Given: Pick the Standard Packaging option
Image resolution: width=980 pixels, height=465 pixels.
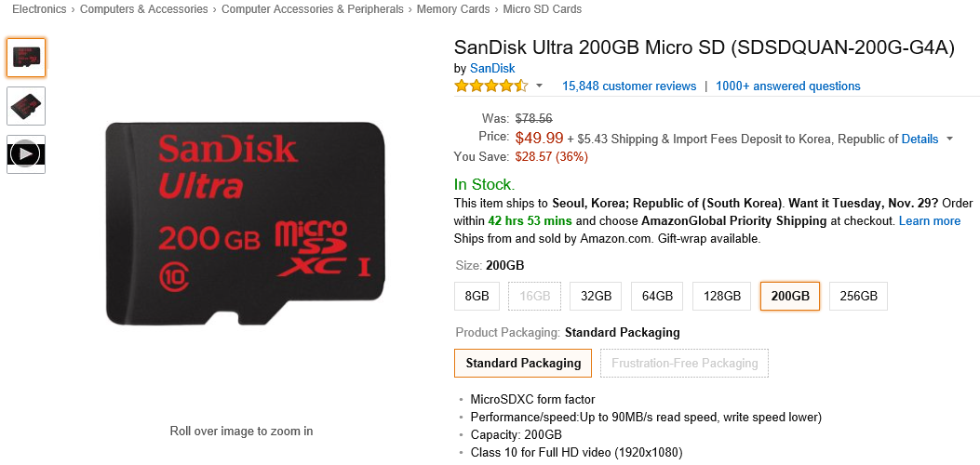Looking at the screenshot, I should [523, 364].
